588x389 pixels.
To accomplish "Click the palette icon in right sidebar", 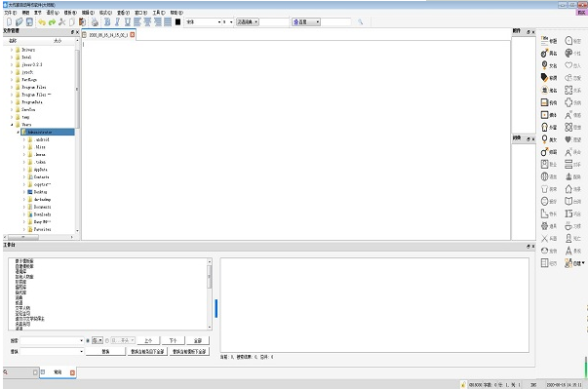I will (568, 53).
